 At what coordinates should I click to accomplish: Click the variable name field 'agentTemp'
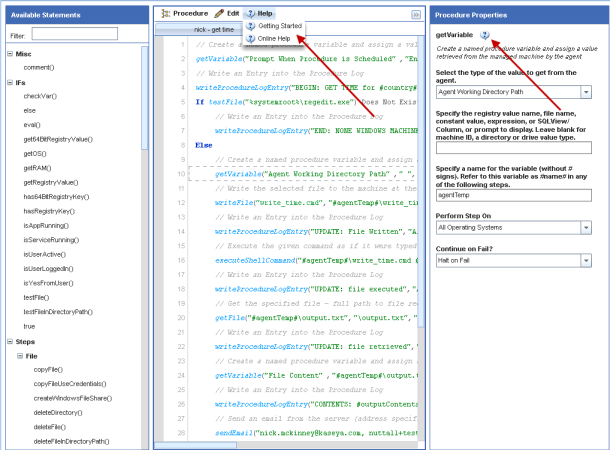tap(514, 195)
